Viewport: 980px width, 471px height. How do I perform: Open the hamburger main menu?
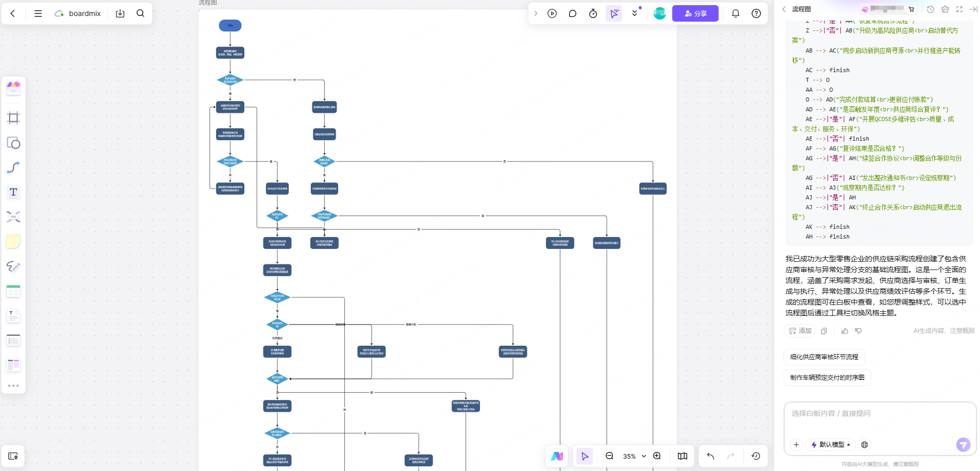38,13
